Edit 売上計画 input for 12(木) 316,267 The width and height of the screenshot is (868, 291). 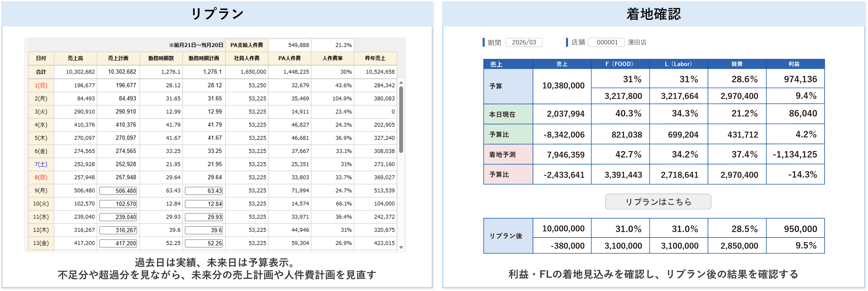coord(118,230)
